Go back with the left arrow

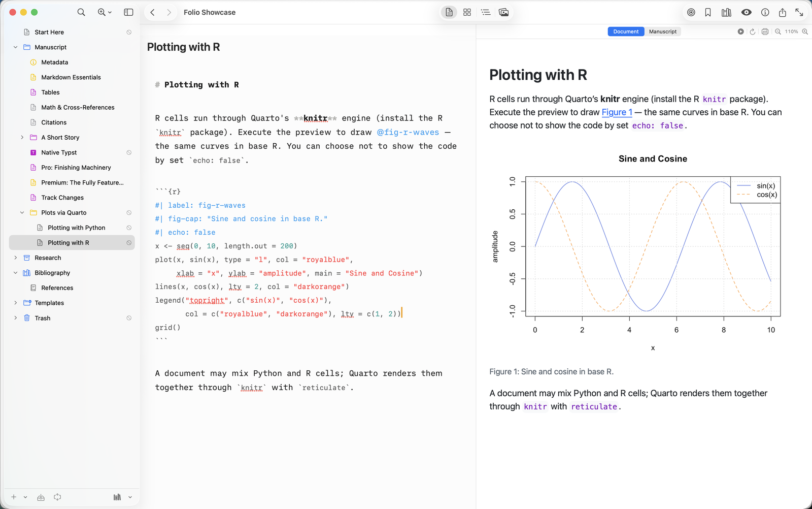click(152, 12)
